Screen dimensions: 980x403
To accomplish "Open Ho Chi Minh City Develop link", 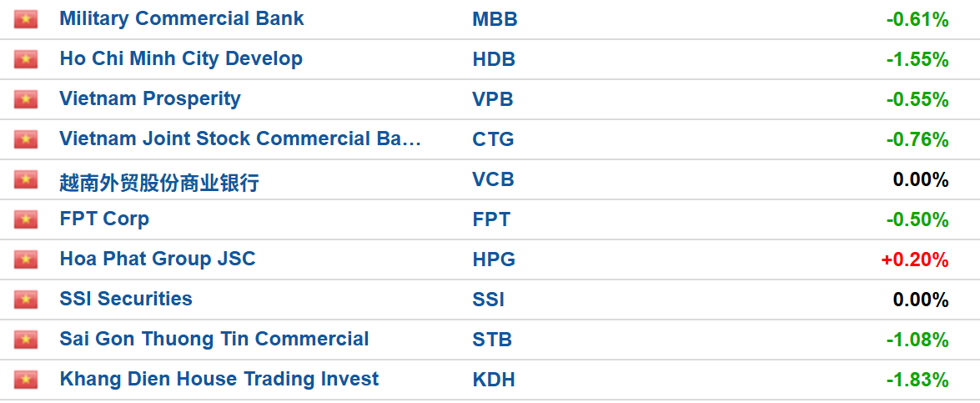I will (x=181, y=58).
